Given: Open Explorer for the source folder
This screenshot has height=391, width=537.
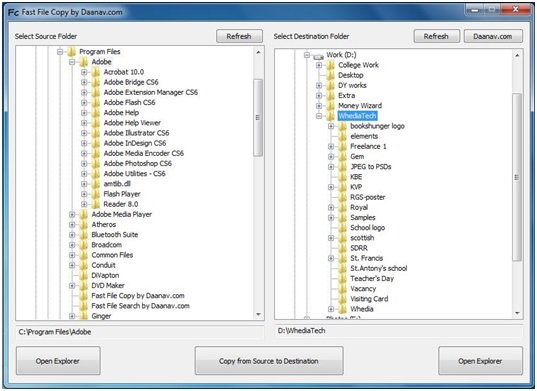Looking at the screenshot, I should click(x=58, y=361).
